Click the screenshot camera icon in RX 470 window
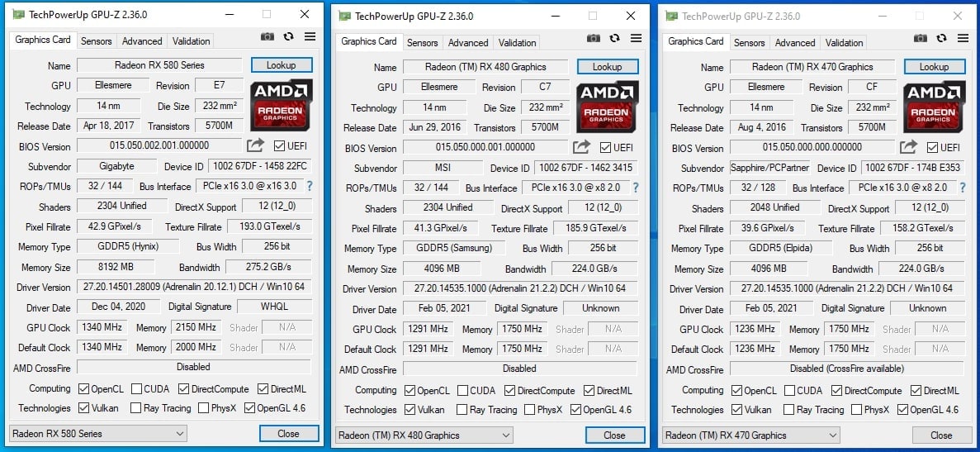Screen dimensions: 980x452 pos(920,39)
